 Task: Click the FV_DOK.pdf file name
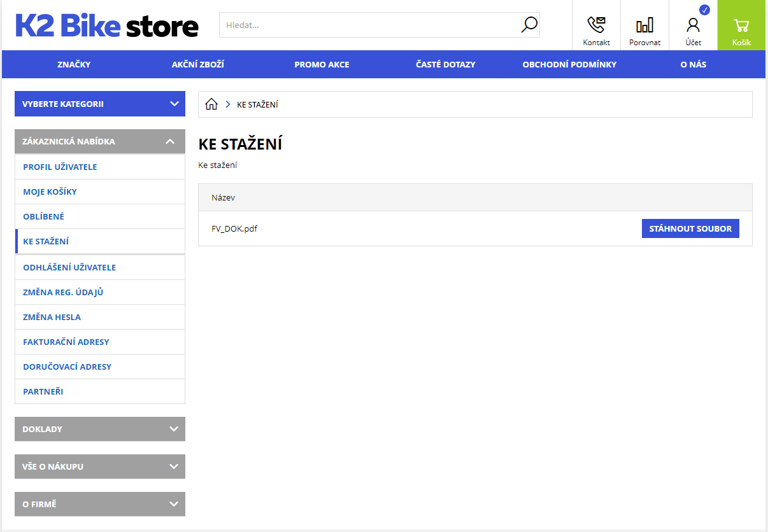(234, 228)
